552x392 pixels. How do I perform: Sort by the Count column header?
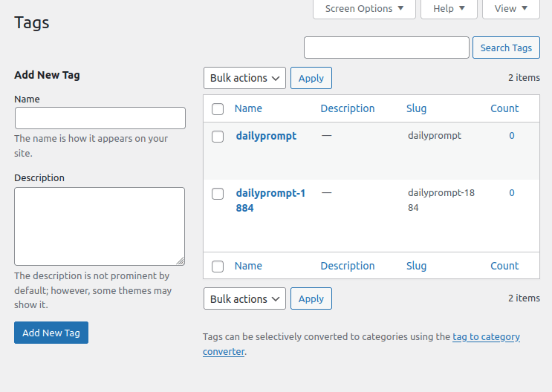tap(504, 108)
